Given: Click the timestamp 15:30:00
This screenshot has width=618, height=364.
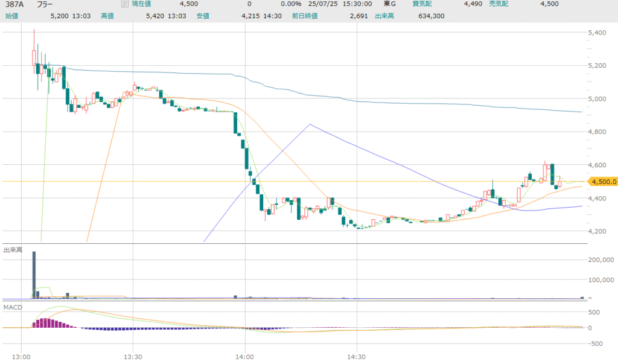Looking at the screenshot, I should (x=357, y=4).
